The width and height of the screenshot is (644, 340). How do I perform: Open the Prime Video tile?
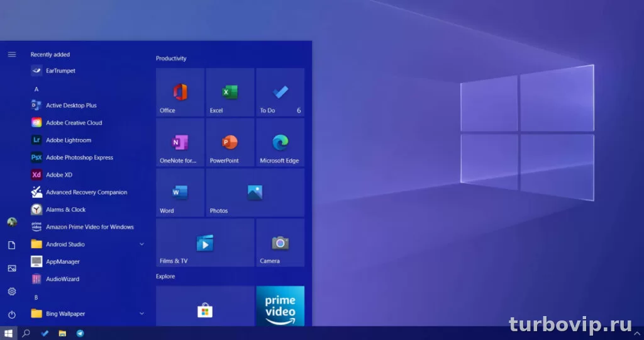(x=280, y=306)
